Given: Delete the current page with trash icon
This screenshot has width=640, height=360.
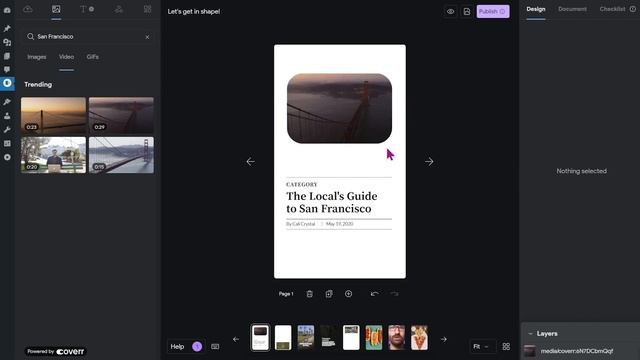Looking at the screenshot, I should pos(309,294).
